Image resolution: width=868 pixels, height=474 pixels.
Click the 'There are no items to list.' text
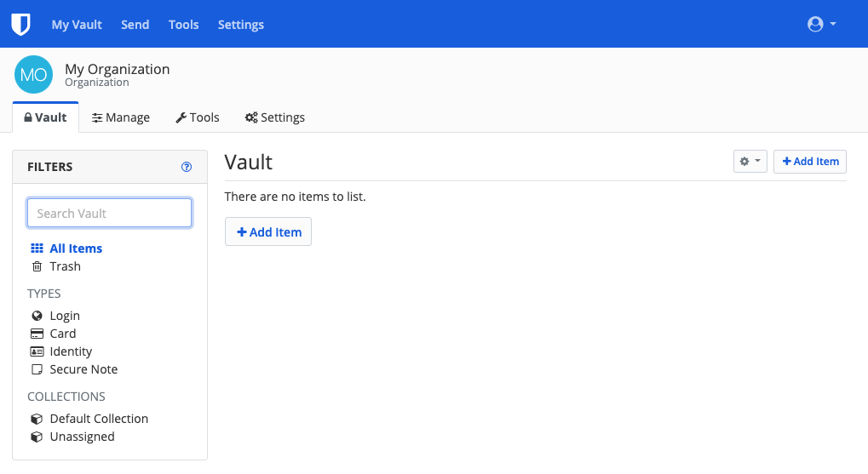coord(295,197)
